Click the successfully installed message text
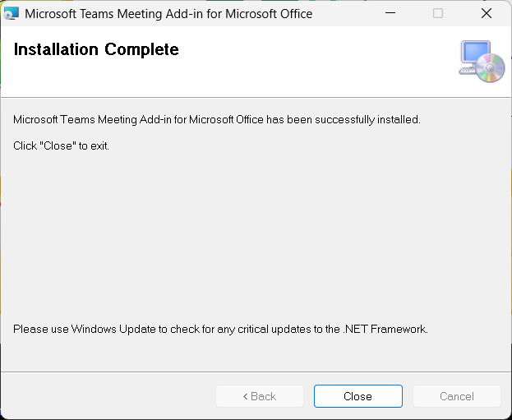512x420 pixels. (x=217, y=120)
